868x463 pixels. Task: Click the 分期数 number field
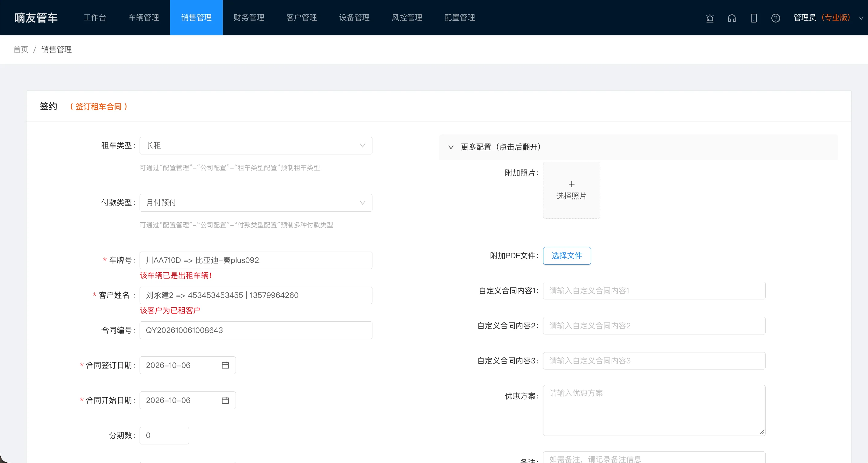coord(164,435)
